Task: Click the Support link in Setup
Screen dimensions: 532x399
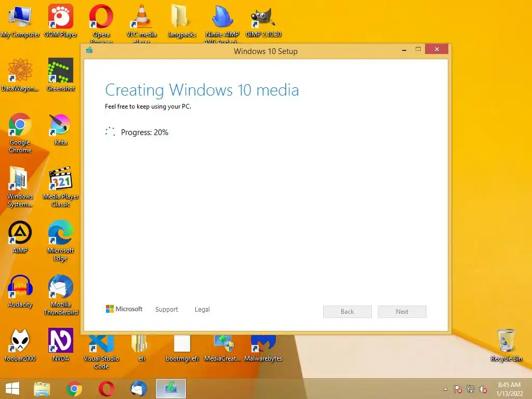Action: [x=167, y=310]
